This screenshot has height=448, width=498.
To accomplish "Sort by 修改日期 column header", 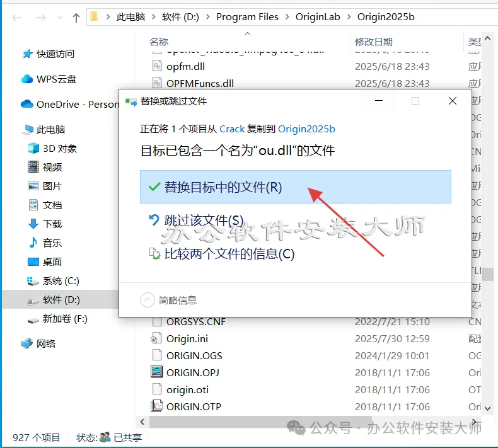I will 374,42.
